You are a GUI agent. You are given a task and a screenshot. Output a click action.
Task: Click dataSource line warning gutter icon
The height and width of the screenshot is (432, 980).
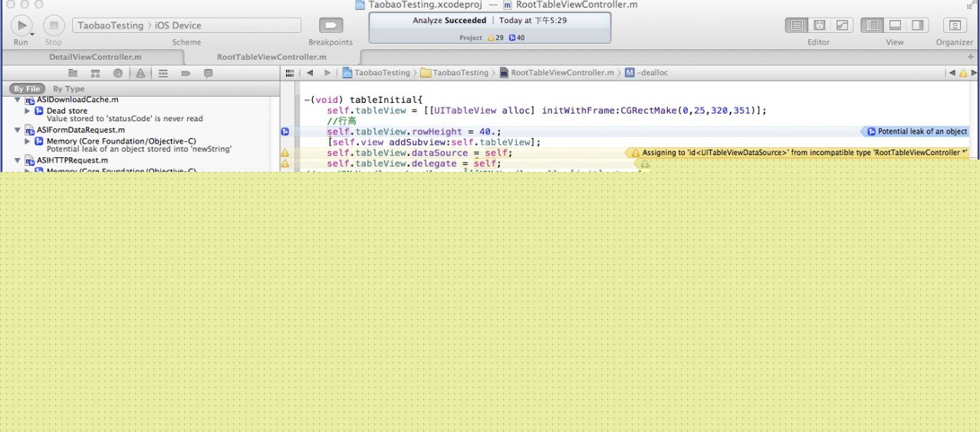pyautogui.click(x=284, y=153)
